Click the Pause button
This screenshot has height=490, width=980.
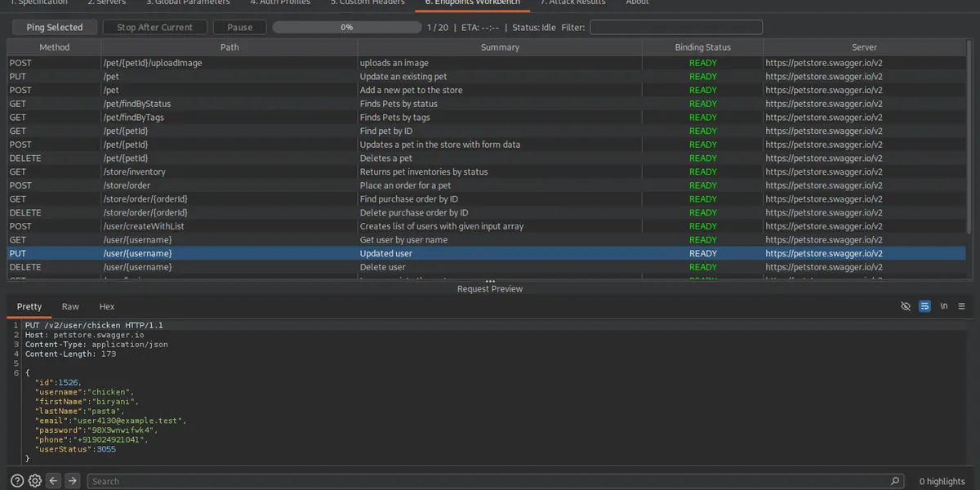pos(240,27)
